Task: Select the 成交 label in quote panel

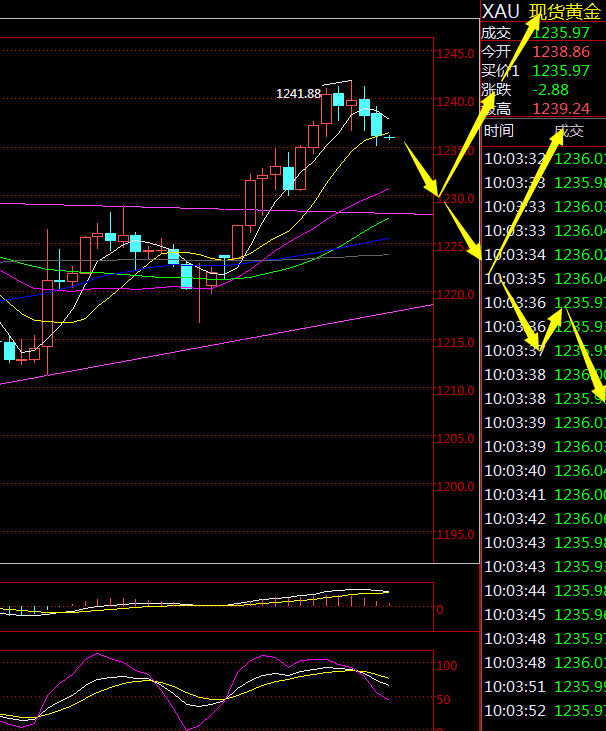Action: point(496,33)
